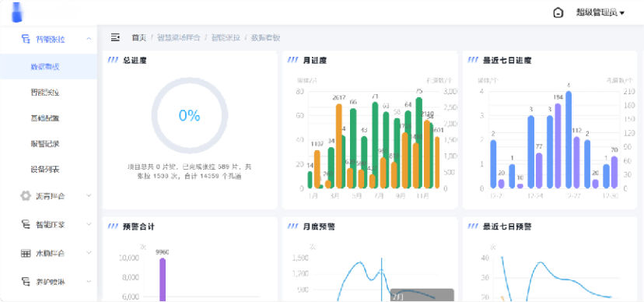This screenshot has width=644, height=302.
Task: Click the 最近七日预警 panel title
Action: click(x=507, y=226)
